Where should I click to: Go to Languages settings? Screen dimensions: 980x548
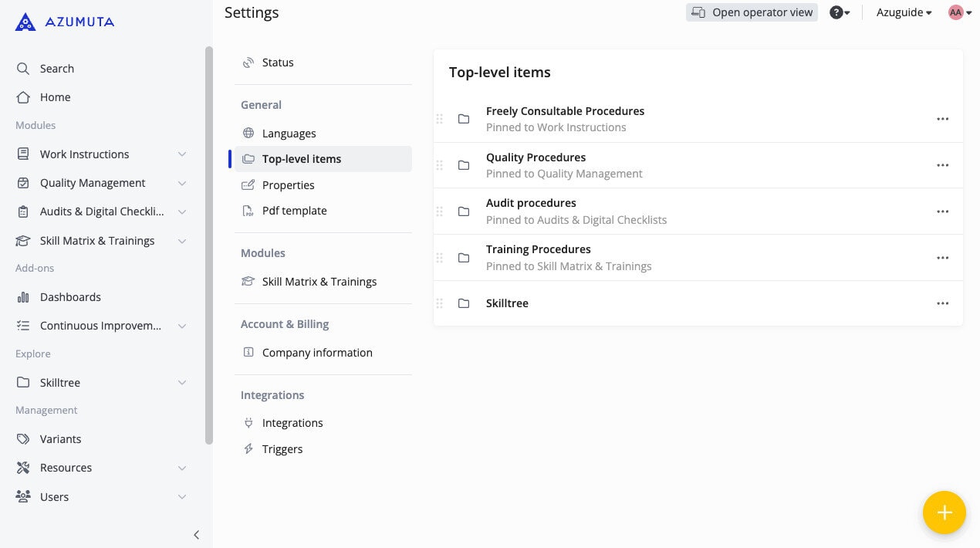[x=289, y=134]
